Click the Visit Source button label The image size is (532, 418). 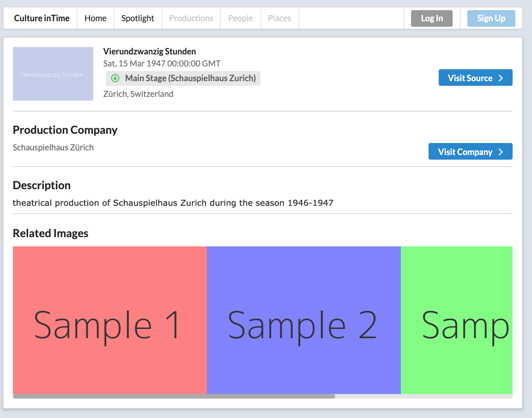tap(470, 78)
